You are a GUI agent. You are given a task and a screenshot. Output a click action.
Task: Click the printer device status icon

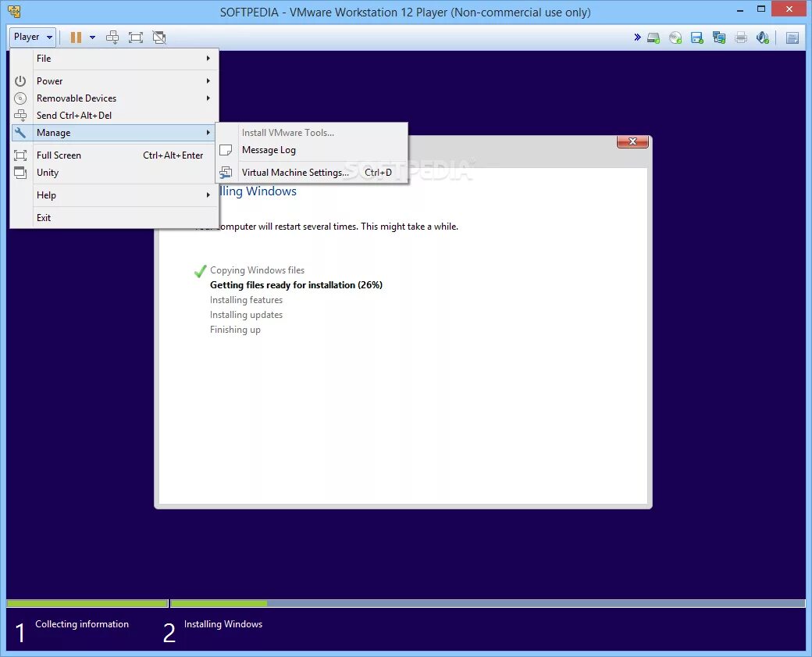click(x=741, y=37)
